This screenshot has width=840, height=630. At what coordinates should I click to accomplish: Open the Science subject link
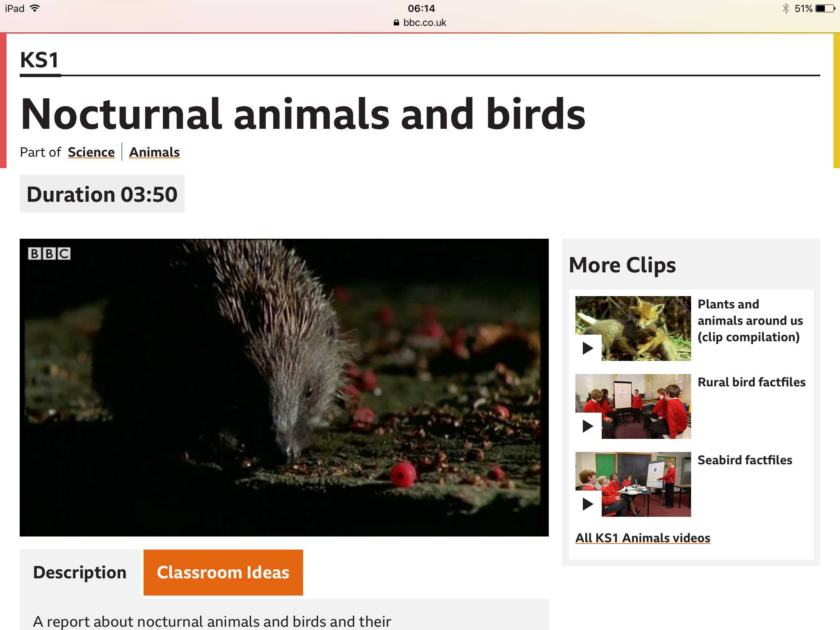91,152
